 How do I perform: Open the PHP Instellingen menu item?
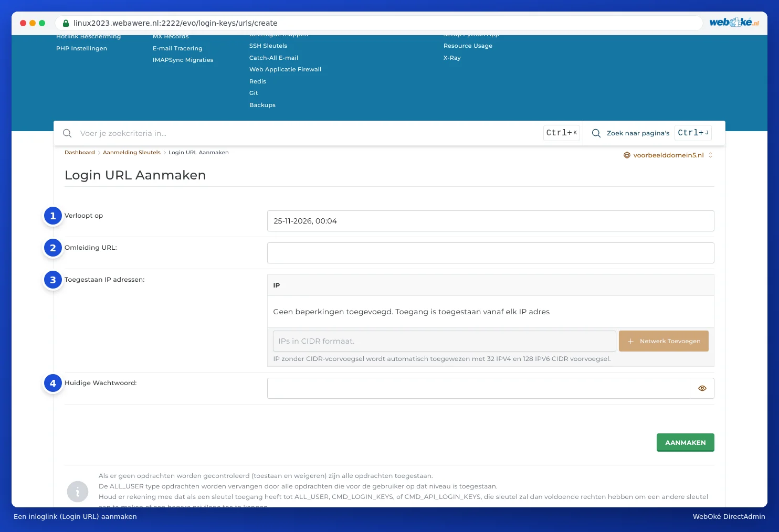point(81,48)
